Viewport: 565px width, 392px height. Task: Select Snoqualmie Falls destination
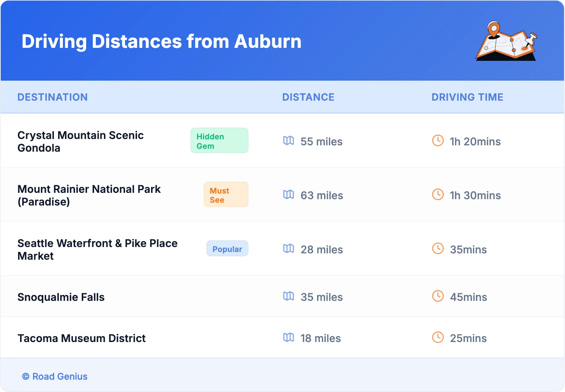tap(61, 297)
